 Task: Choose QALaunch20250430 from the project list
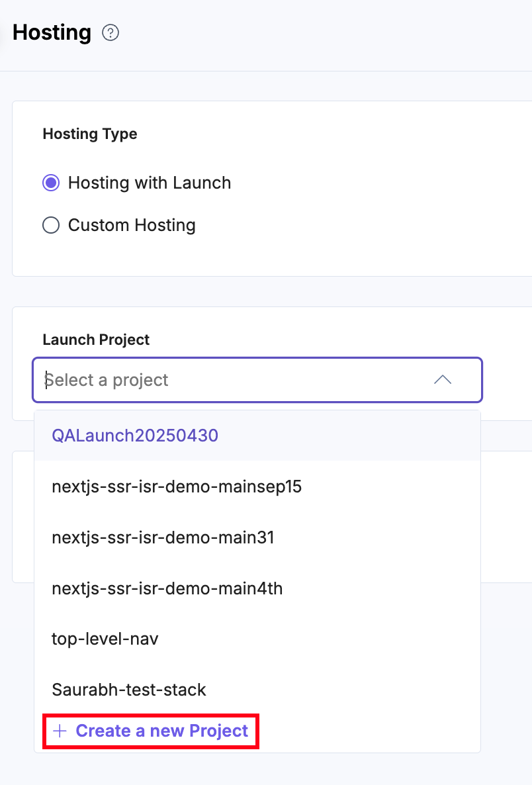click(x=135, y=436)
